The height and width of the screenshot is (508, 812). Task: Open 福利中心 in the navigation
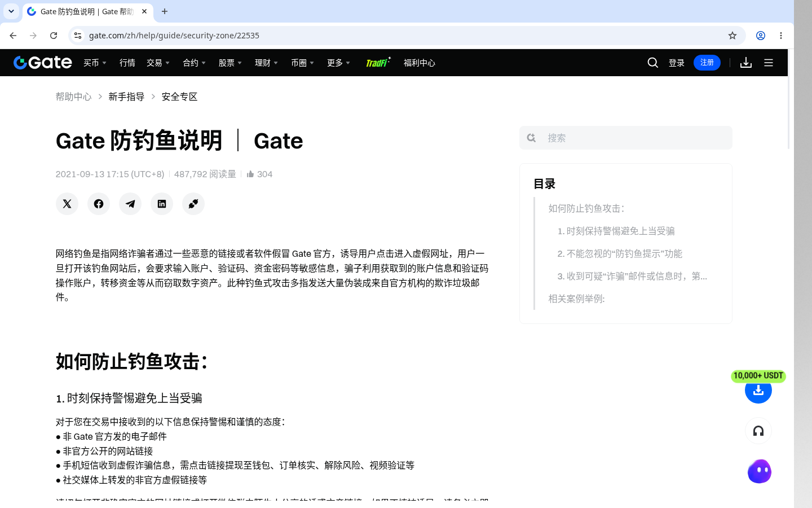(420, 63)
